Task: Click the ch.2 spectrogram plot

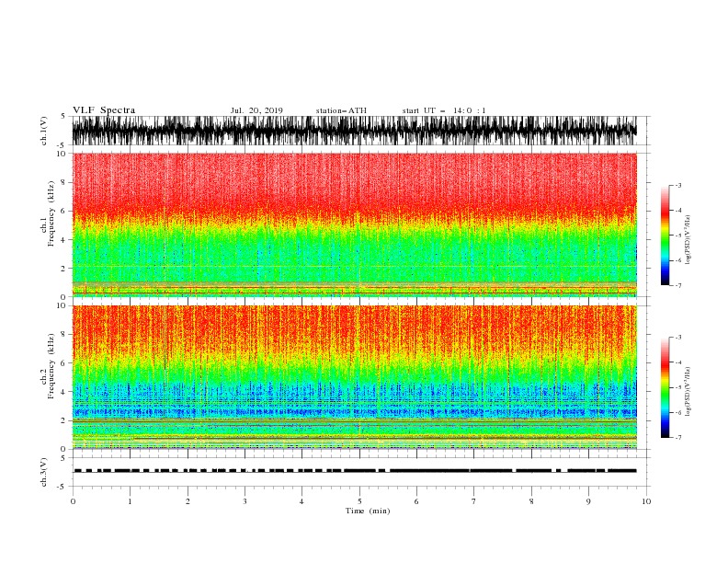Action: click(354, 377)
